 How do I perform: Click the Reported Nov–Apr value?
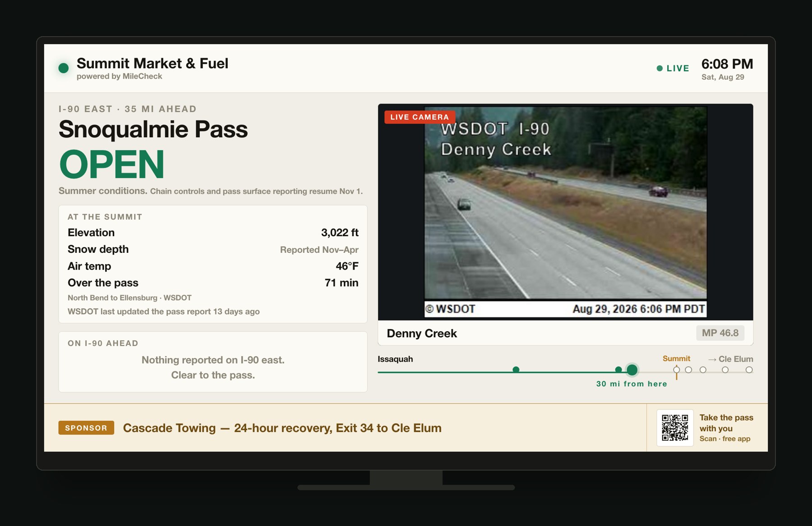(x=319, y=250)
